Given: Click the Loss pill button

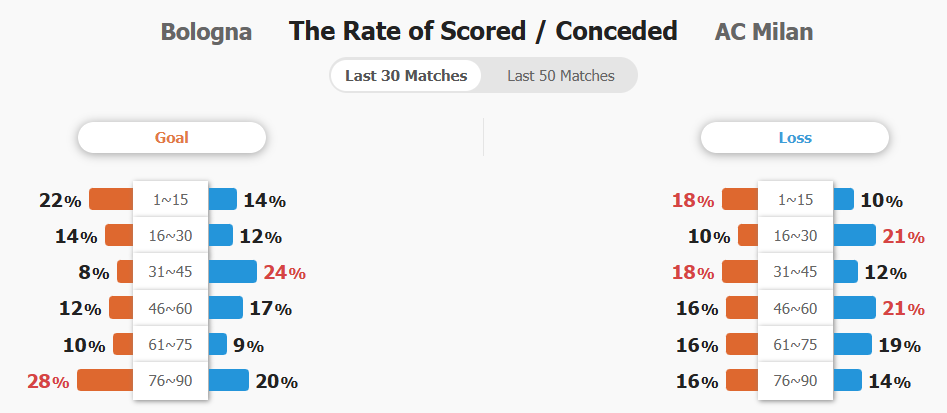Looking at the screenshot, I should (x=795, y=138).
